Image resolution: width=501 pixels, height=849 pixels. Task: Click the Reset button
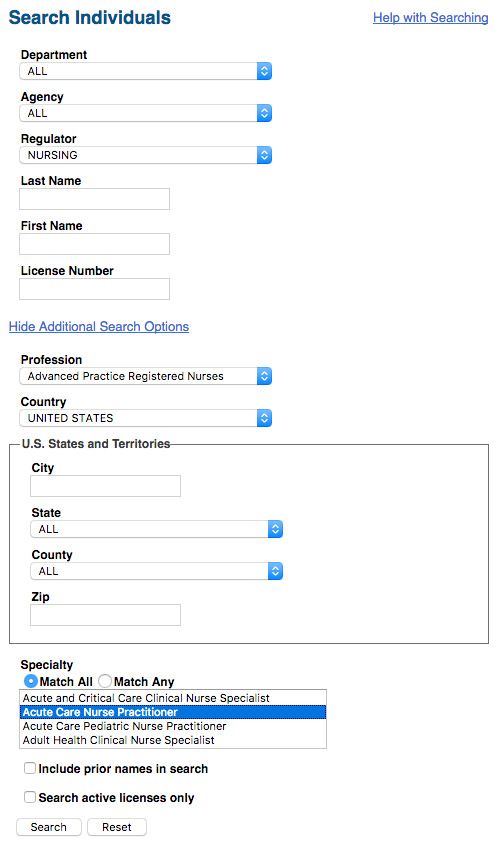116,827
